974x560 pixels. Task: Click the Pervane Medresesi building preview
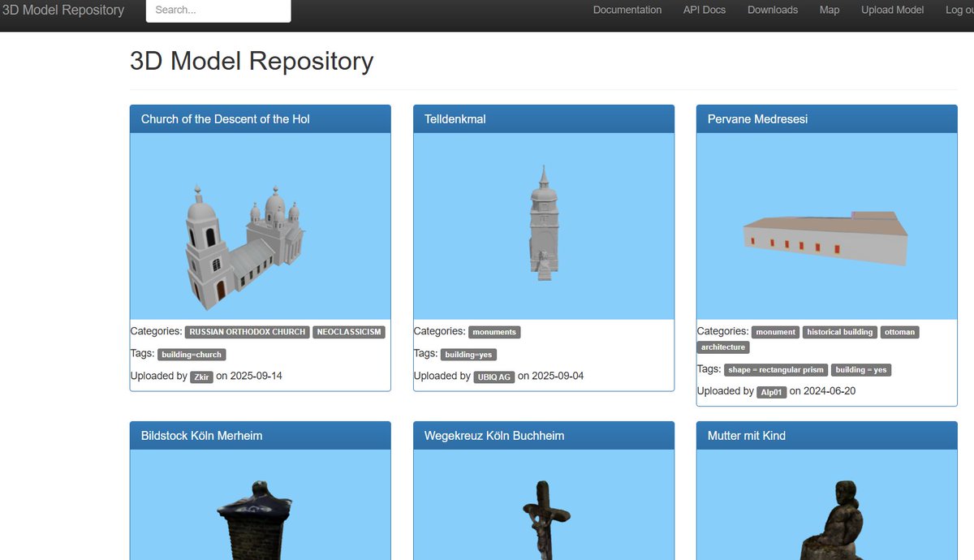(827, 226)
